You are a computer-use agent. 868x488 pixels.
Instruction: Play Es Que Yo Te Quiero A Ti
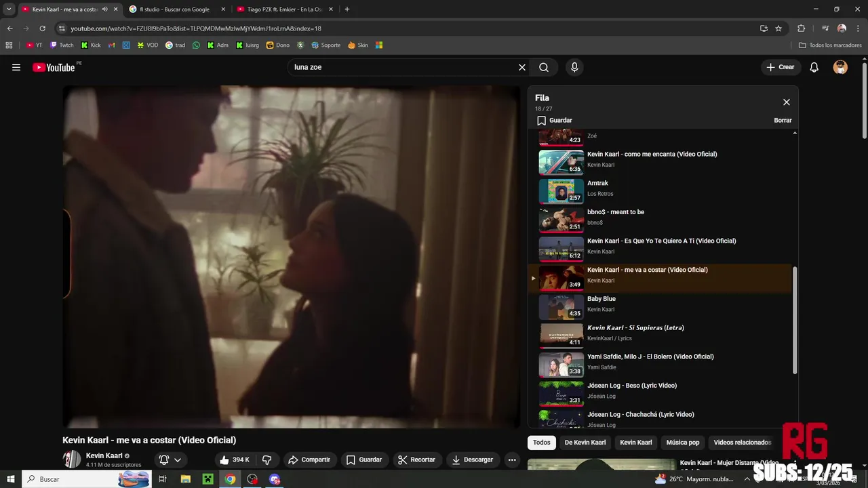coord(659,249)
